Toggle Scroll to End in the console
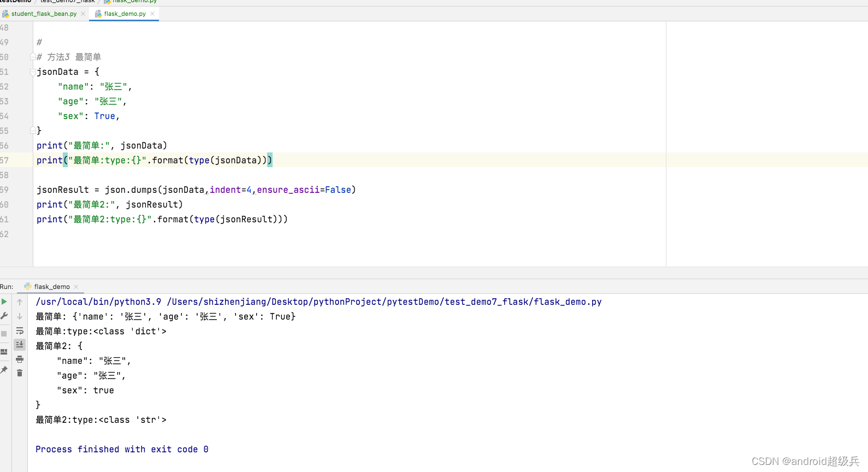This screenshot has height=472, width=868. [x=20, y=344]
